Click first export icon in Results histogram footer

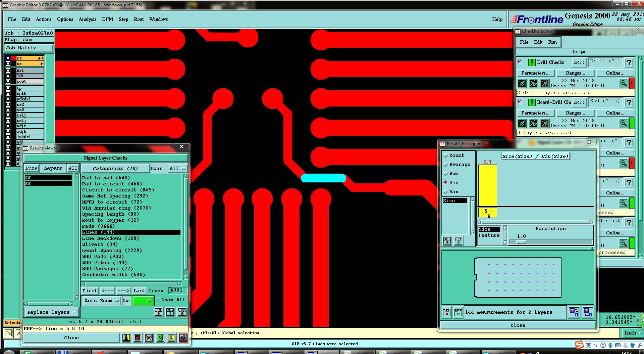(574, 312)
